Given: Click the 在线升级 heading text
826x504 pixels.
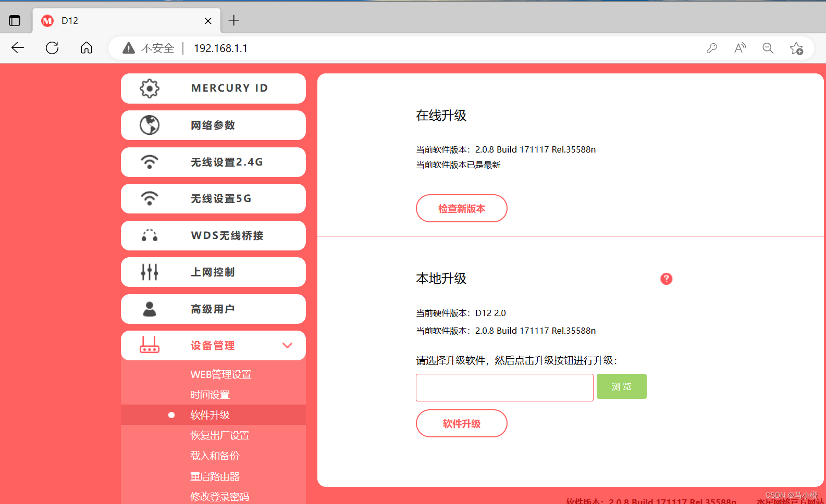Looking at the screenshot, I should tap(441, 116).
